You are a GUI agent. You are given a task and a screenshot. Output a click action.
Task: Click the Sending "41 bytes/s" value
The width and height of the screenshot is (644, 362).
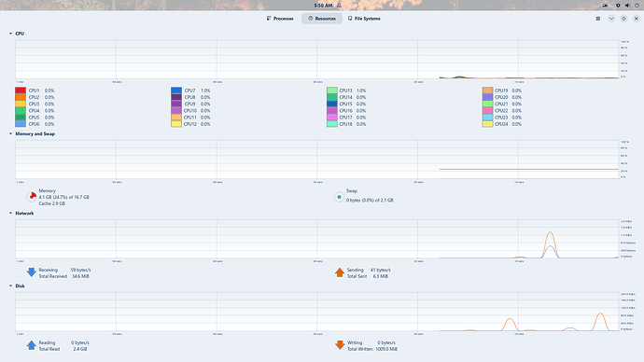(380, 270)
